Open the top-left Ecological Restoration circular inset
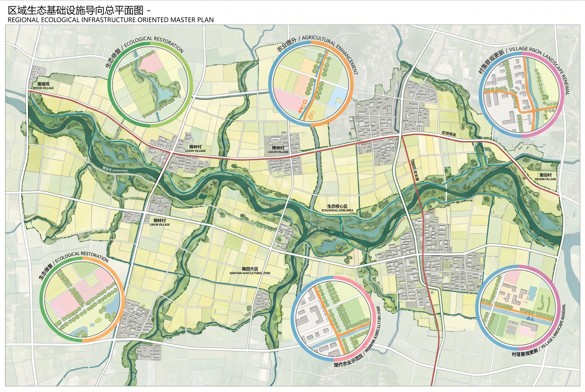This screenshot has width=585, height=392. (150, 85)
